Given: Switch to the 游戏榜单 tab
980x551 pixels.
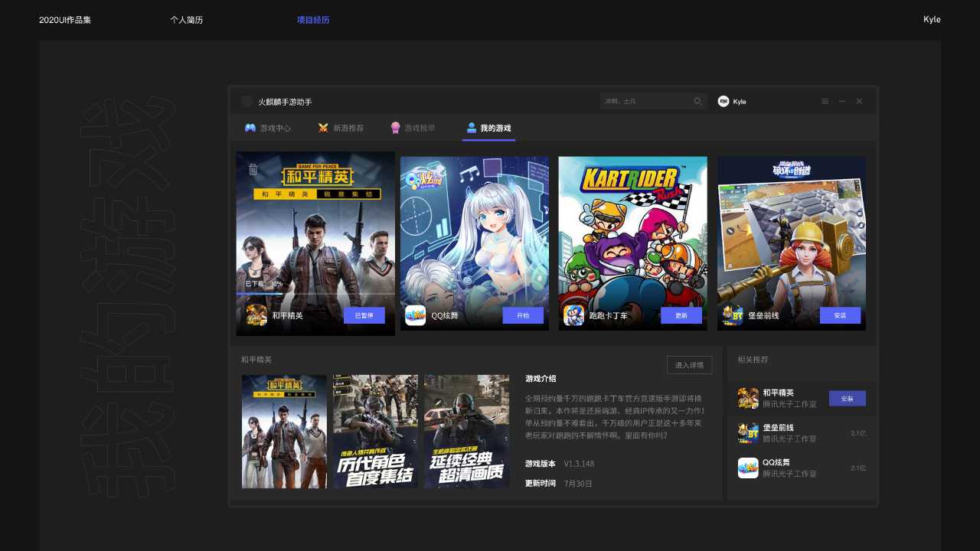Looking at the screenshot, I should pos(413,128).
